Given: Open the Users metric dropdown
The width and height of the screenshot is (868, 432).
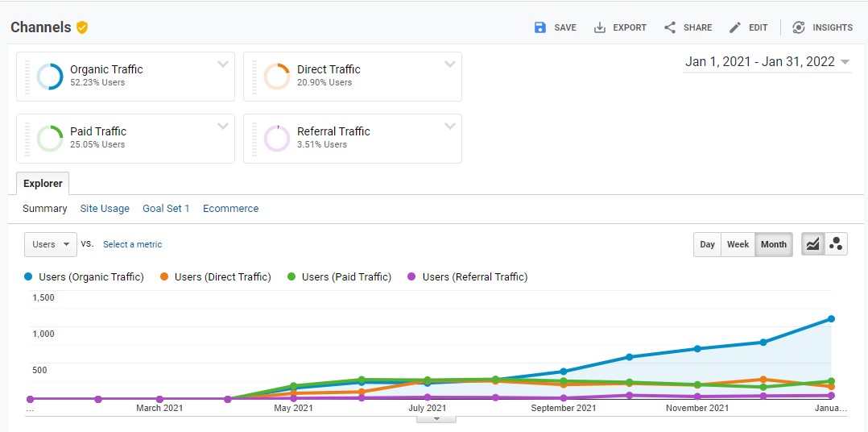Looking at the screenshot, I should tap(51, 244).
